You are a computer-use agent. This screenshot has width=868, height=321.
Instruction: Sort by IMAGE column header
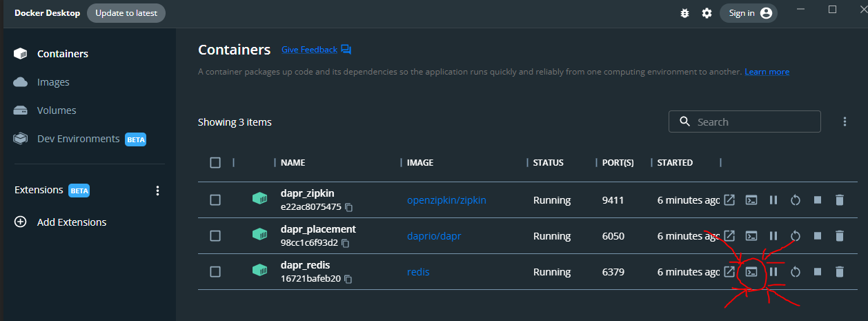point(420,163)
